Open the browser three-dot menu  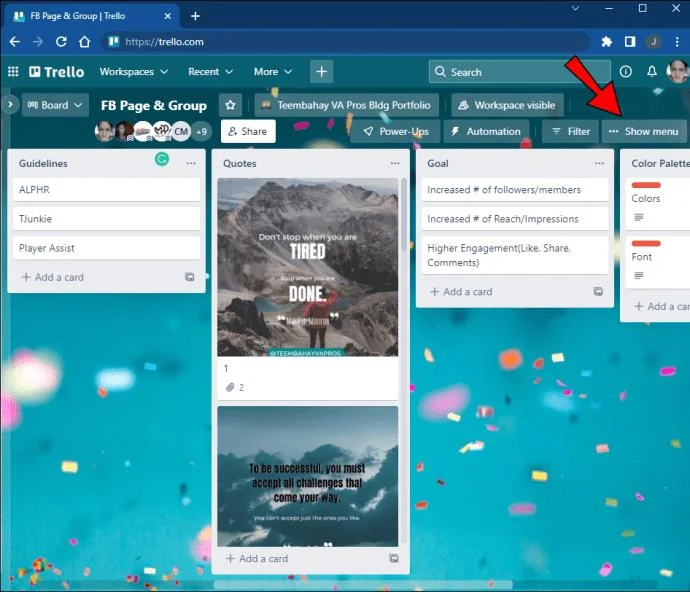click(x=677, y=42)
